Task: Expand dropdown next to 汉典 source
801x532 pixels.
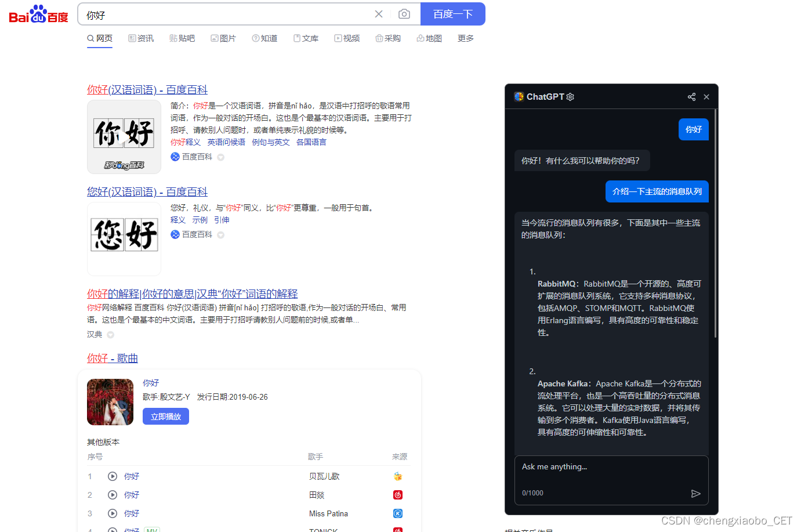Action: click(111, 335)
